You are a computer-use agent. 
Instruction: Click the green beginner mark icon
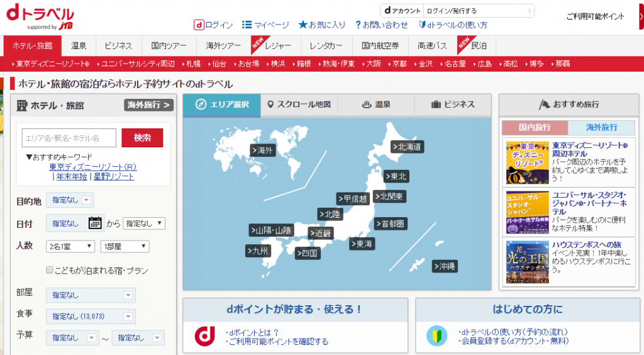436,335
